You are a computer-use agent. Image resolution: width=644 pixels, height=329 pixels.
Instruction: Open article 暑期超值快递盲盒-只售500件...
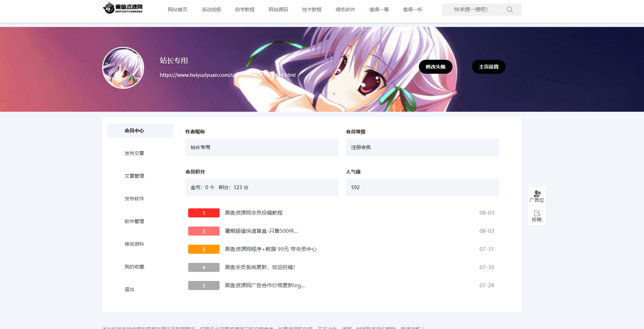(261, 231)
